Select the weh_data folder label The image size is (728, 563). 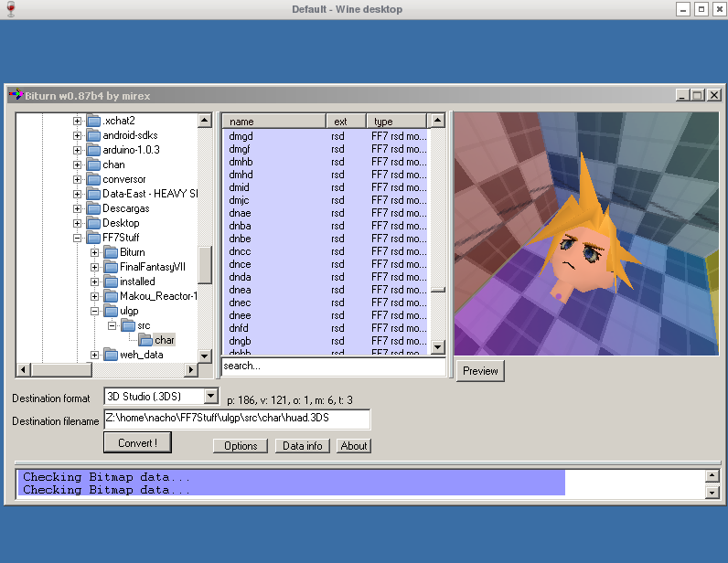click(142, 355)
